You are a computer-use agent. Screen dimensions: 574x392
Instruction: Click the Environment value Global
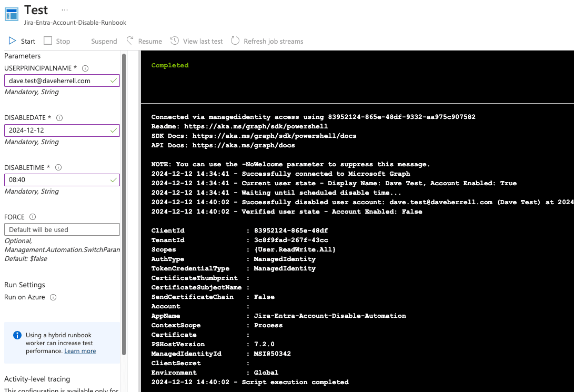point(266,373)
